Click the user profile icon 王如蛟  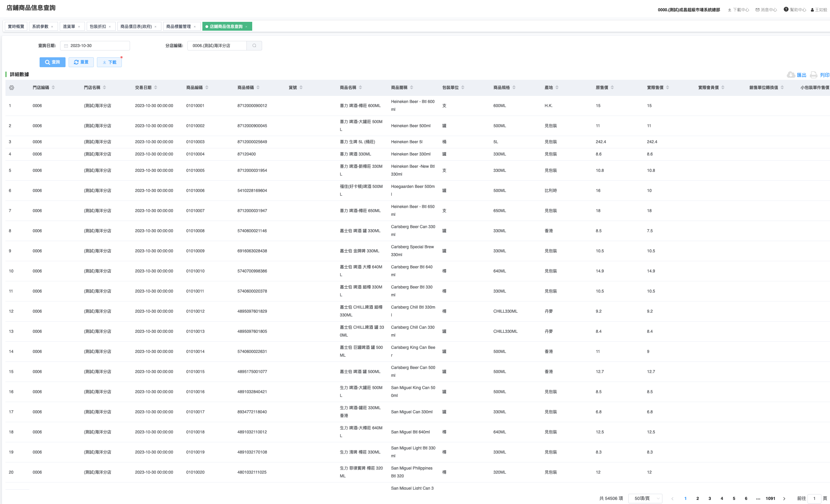pyautogui.click(x=813, y=10)
